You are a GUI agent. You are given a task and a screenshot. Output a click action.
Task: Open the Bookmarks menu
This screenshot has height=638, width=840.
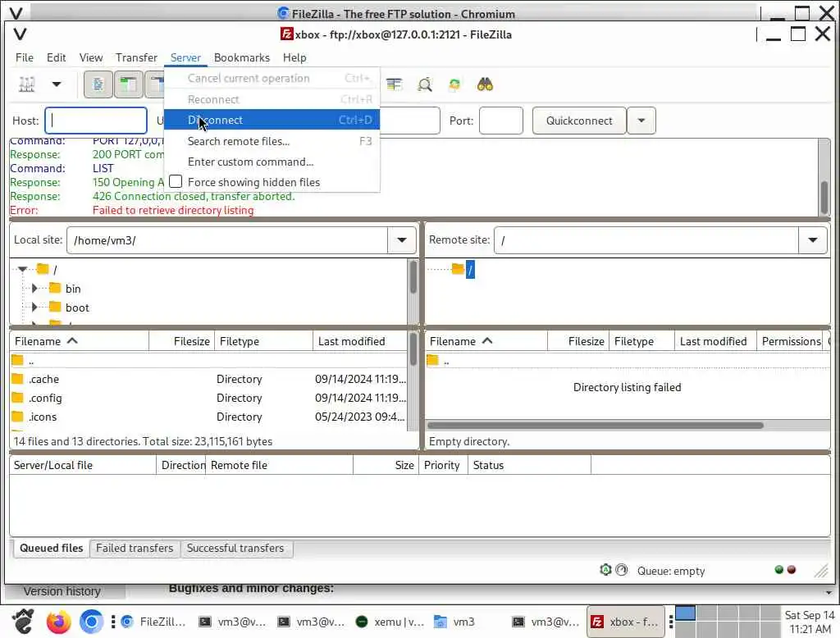coord(242,57)
